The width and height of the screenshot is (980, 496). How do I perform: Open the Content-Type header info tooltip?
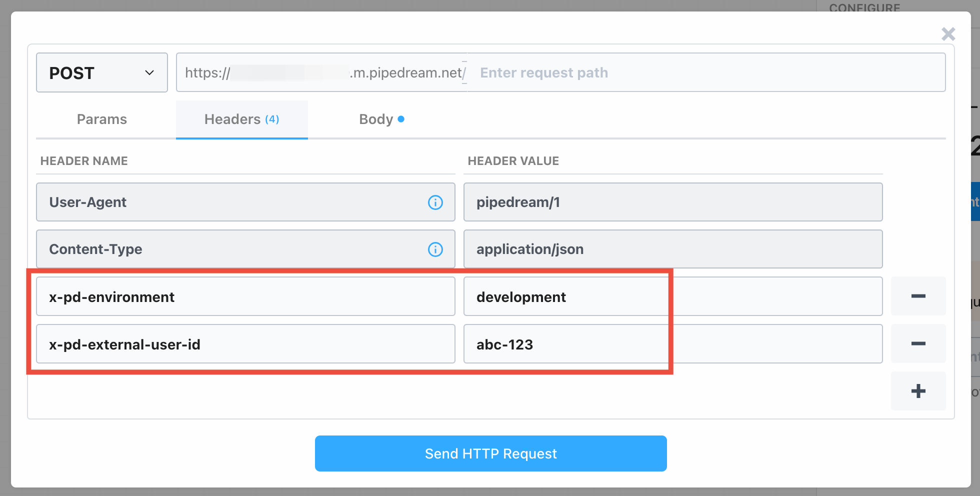click(435, 249)
